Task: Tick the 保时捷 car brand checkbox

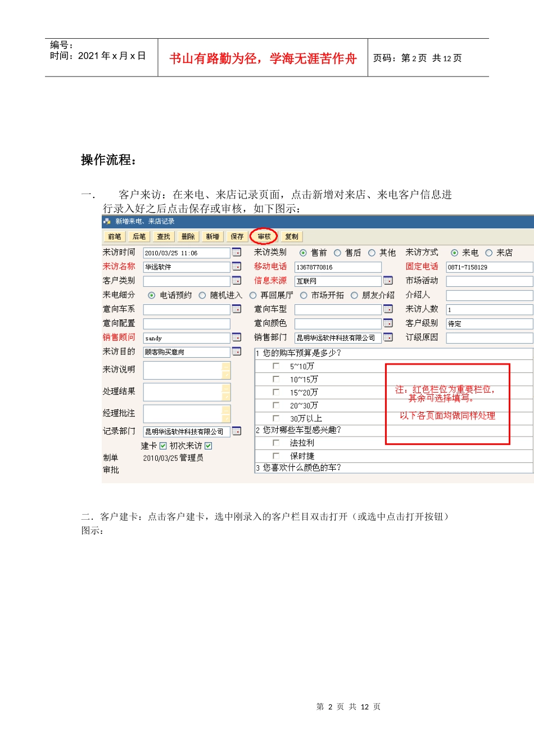Action: 276,456
